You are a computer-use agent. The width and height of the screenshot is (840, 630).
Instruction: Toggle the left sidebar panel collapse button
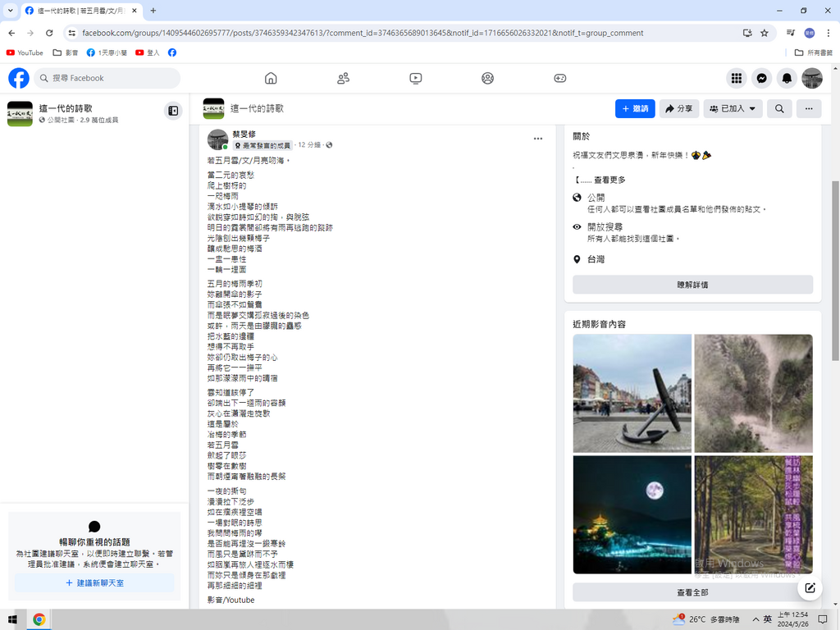[x=173, y=111]
